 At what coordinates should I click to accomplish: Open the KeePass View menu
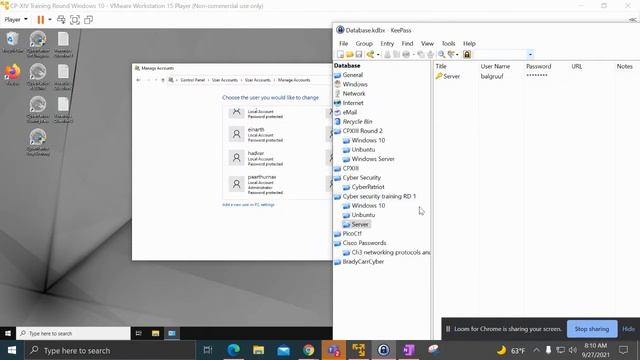(x=427, y=43)
